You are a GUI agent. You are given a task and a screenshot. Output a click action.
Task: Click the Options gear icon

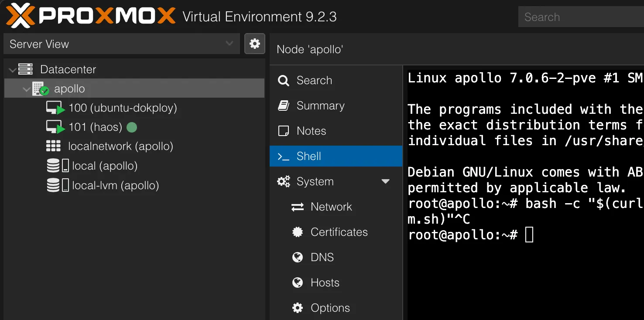[298, 308]
